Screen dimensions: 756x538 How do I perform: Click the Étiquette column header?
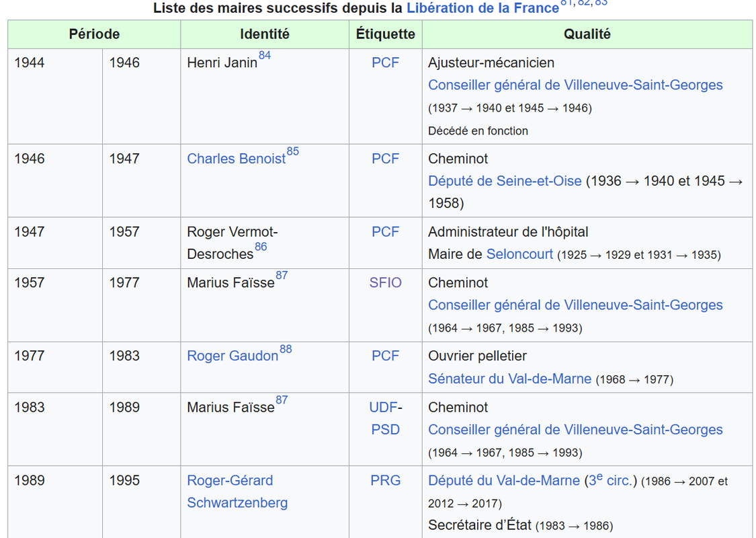(385, 34)
